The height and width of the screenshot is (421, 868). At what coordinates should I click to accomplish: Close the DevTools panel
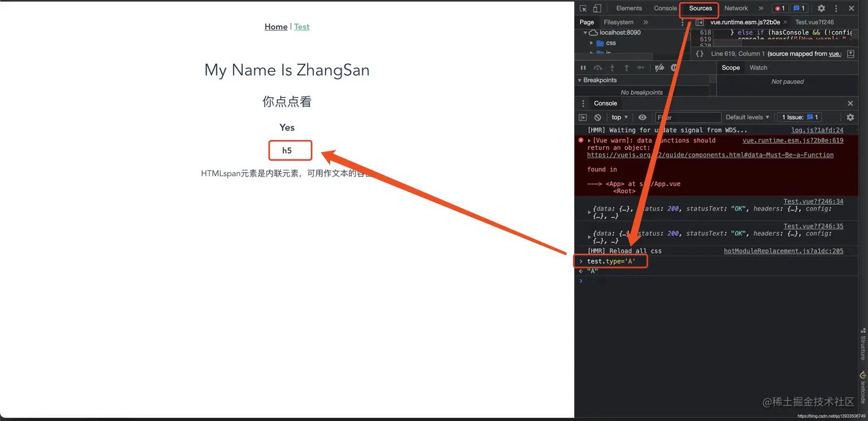click(x=851, y=9)
